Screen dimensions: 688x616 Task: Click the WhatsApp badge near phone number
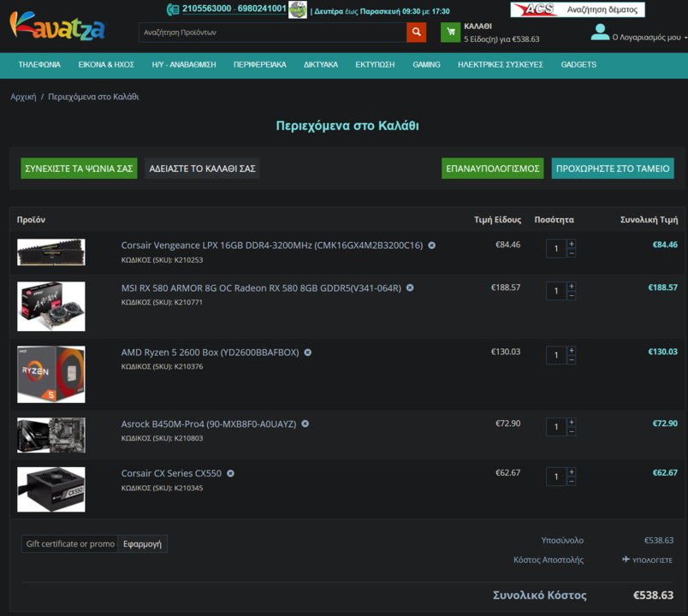(297, 9)
